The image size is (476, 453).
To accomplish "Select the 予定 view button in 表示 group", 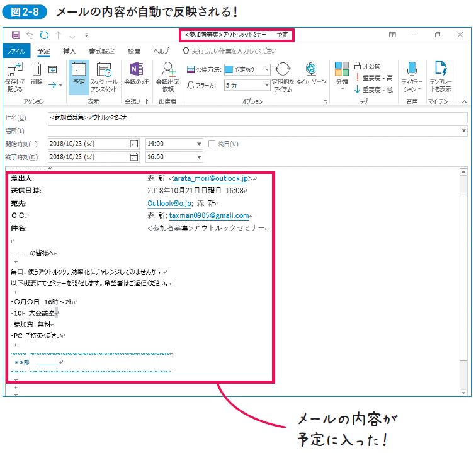I will click(x=79, y=77).
